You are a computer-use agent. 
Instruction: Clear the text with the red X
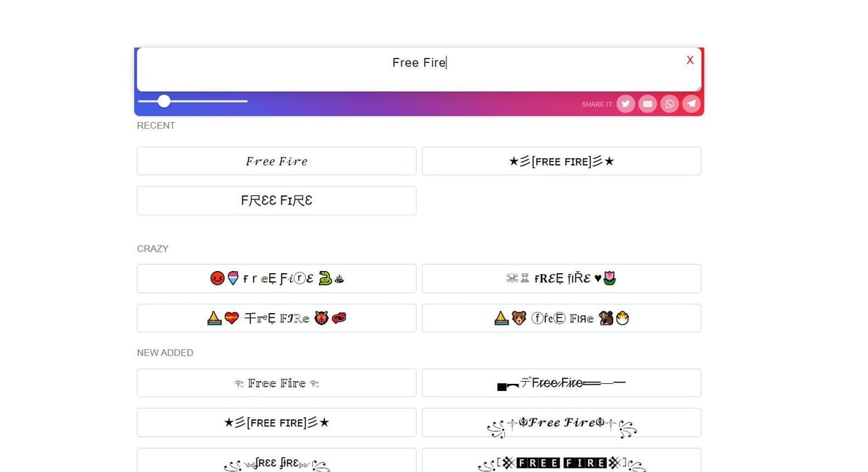689,60
